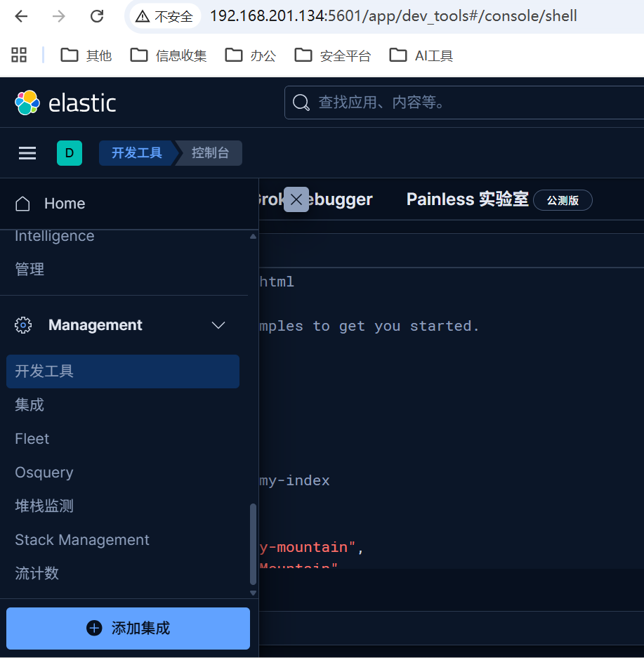
Task: Switch to the Painless 实验室 tab
Action: coord(467,199)
